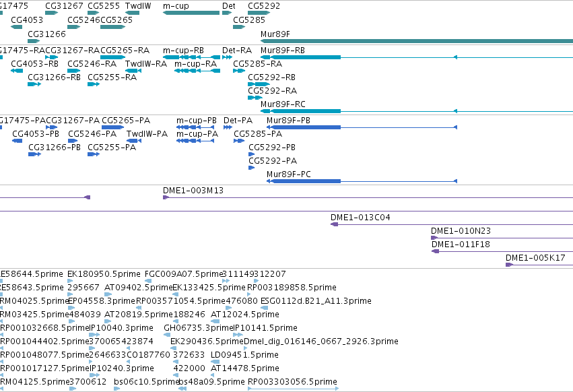This screenshot has height=392, width=573.
Task: Click the CG4053-PB protein label
Action: coord(36,134)
